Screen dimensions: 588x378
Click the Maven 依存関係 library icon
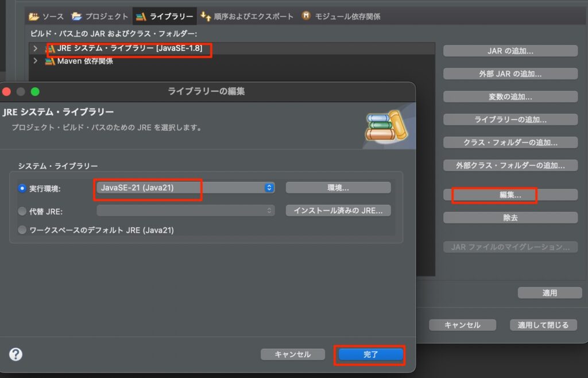(x=50, y=61)
